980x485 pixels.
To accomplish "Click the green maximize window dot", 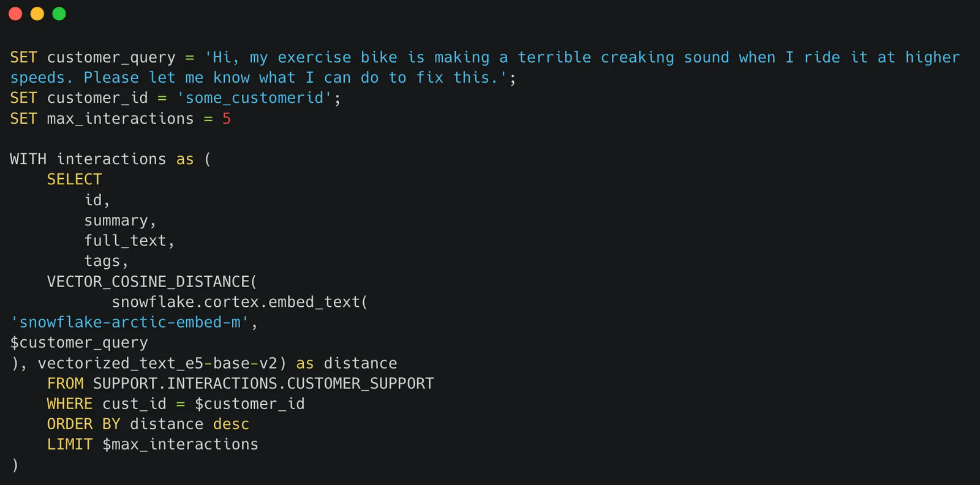I will 59,13.
